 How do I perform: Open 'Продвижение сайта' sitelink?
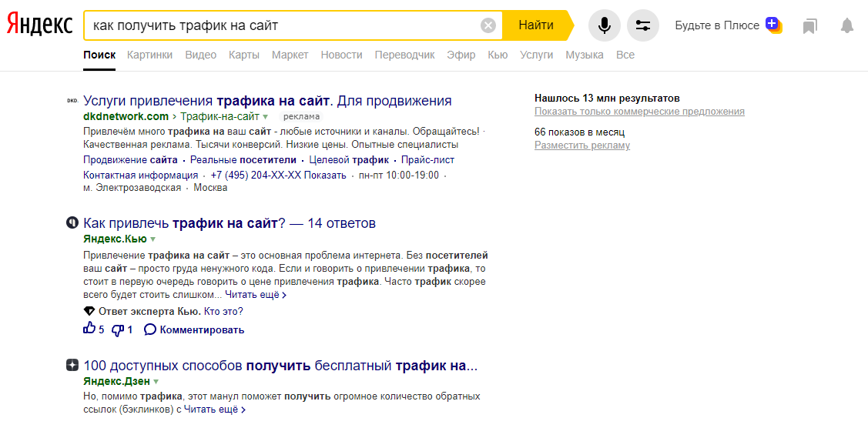pos(131,160)
